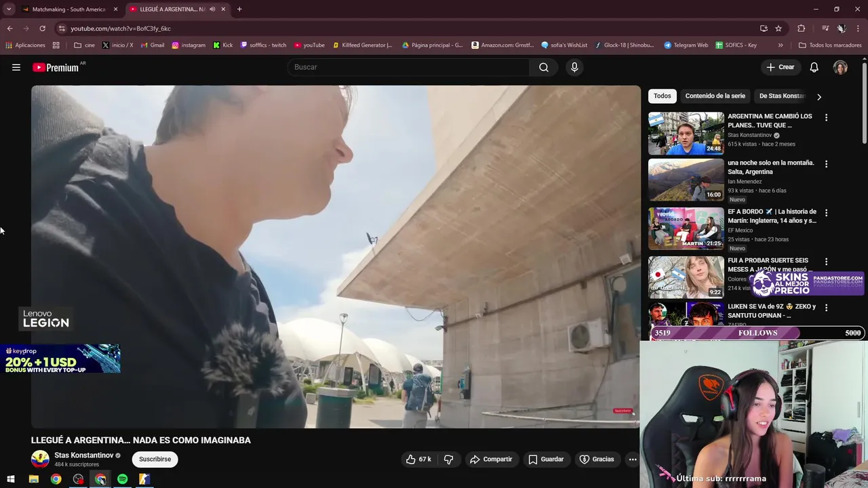
Task: Open options for FUI A PROBAR SUERTE video
Action: [826, 261]
